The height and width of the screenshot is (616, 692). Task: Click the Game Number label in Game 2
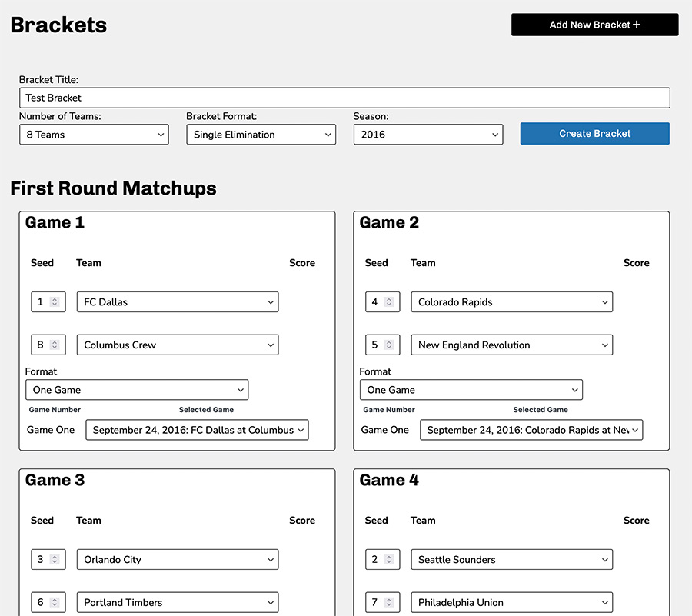tap(389, 410)
